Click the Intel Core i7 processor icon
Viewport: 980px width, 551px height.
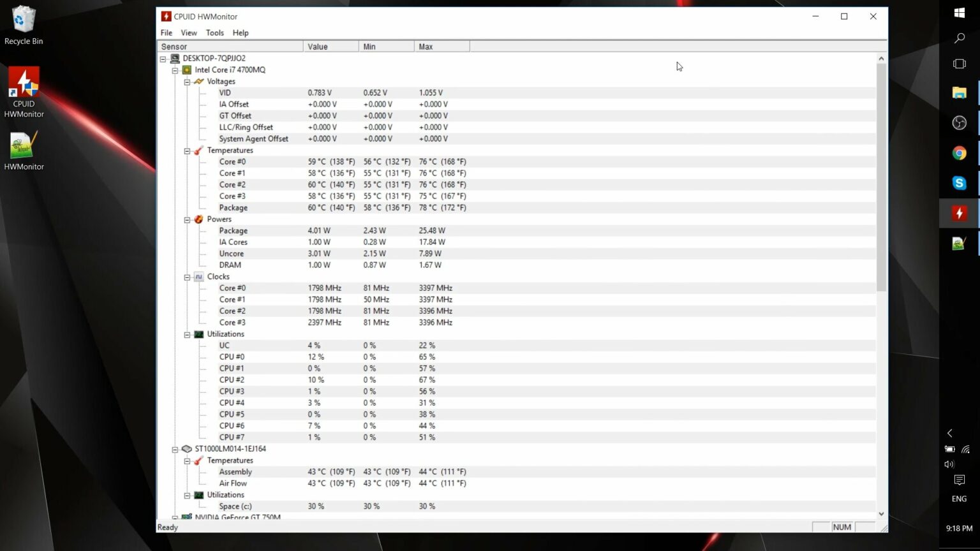pos(187,70)
